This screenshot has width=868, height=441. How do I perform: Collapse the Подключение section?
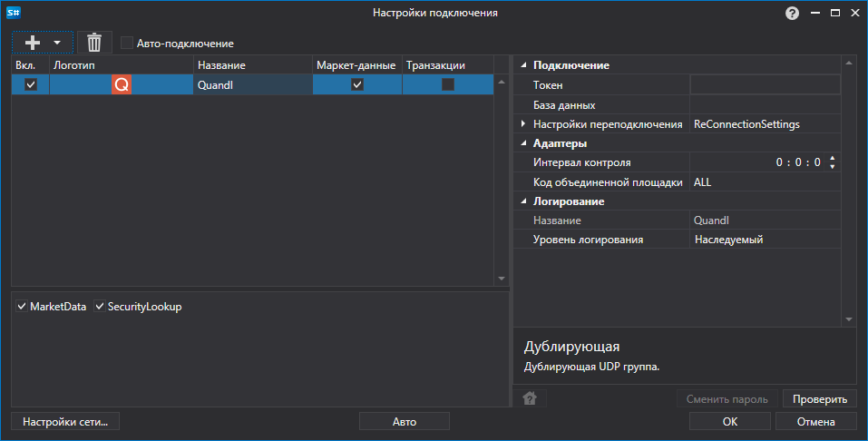[x=523, y=65]
